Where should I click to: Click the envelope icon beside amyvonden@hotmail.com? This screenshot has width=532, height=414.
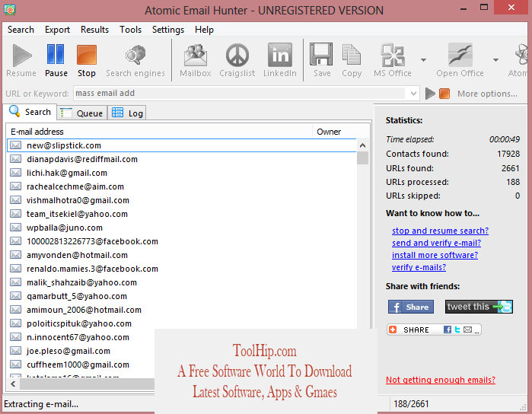[x=15, y=255]
